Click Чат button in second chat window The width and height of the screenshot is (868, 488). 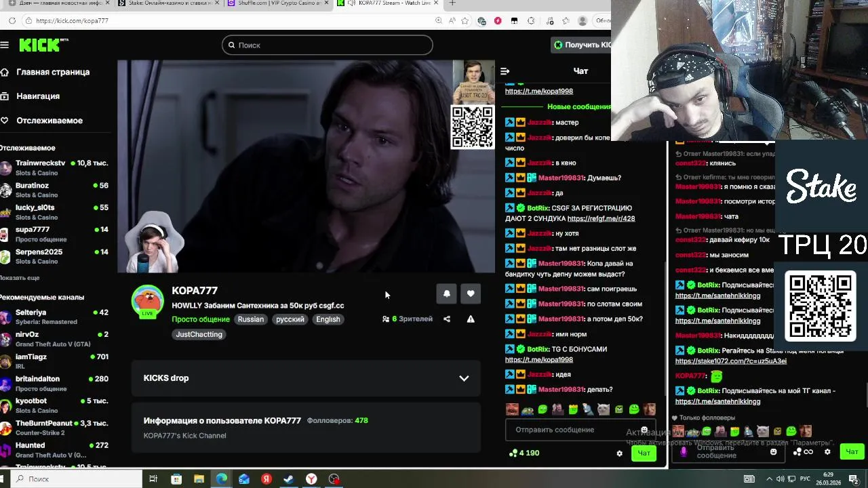852,452
